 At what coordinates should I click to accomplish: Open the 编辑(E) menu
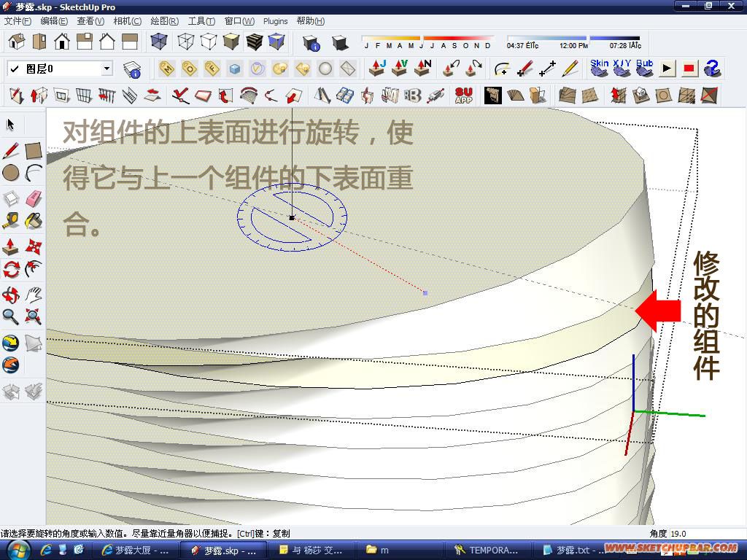[54, 21]
